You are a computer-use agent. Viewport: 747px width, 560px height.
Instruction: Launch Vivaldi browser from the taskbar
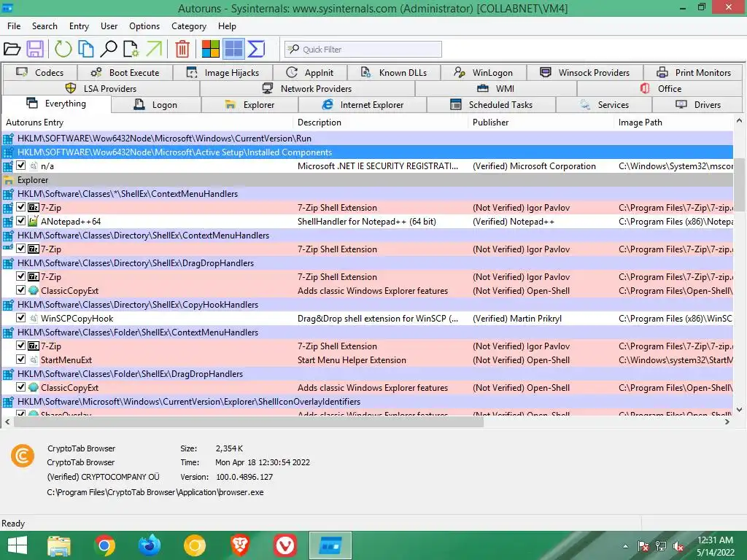click(285, 545)
